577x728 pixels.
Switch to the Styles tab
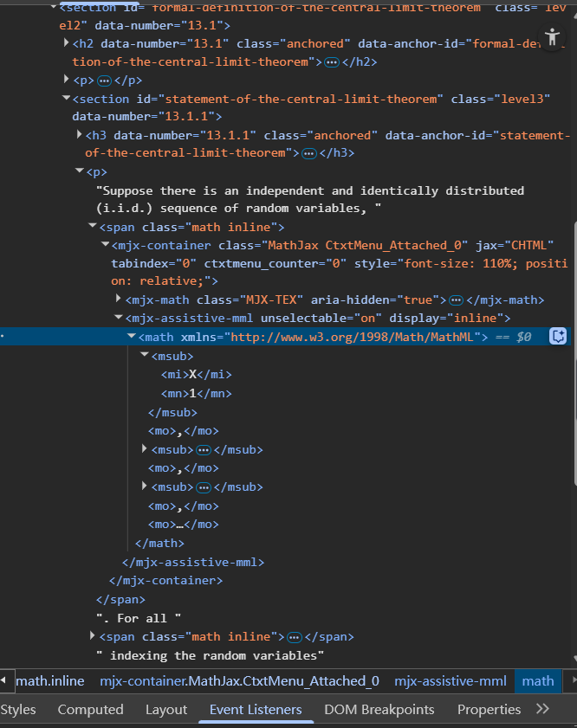point(18,710)
